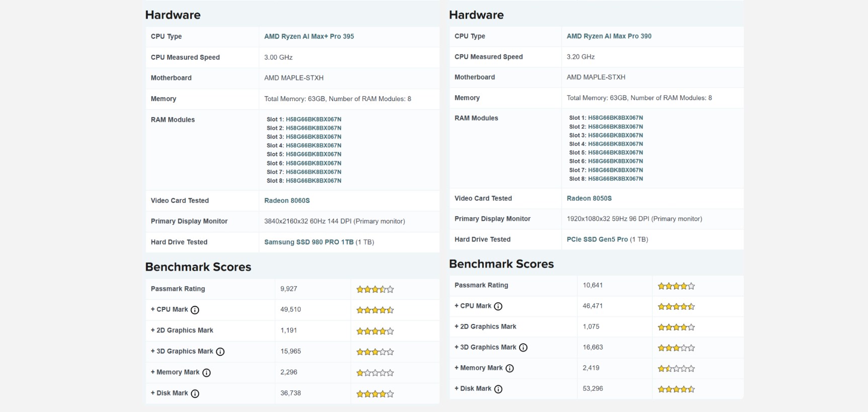Click the 2D Graphics Mark label with score 1,075

488,326
